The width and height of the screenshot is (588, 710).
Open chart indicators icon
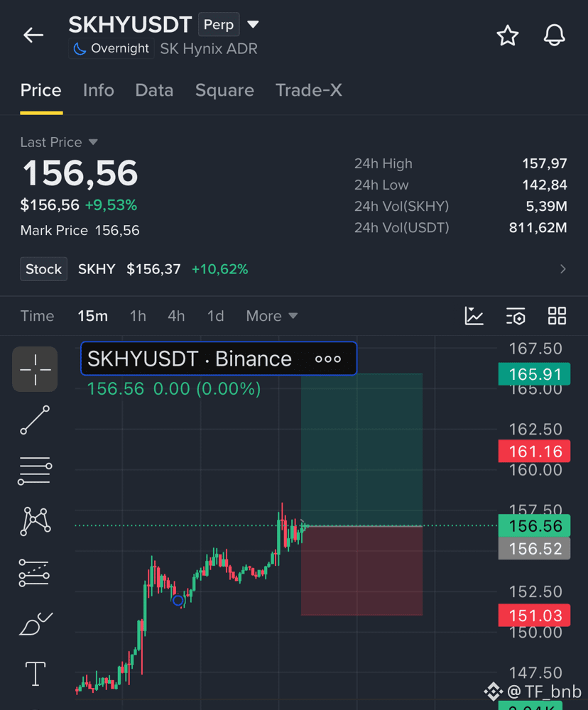pyautogui.click(x=474, y=316)
